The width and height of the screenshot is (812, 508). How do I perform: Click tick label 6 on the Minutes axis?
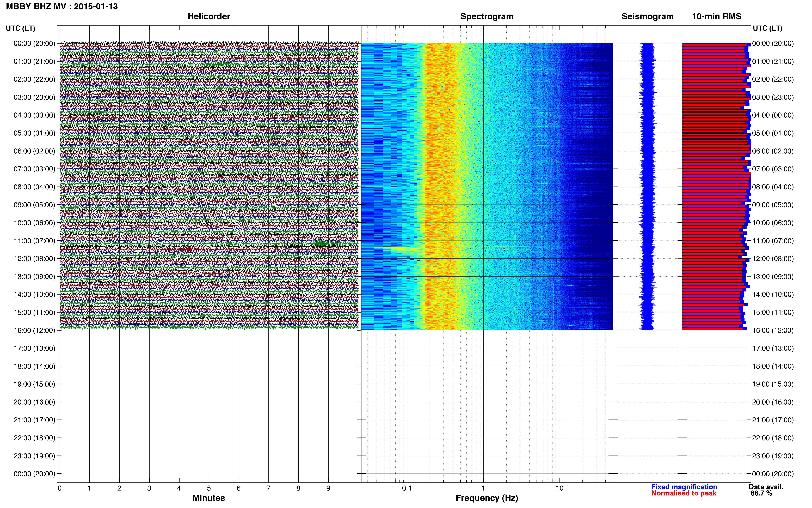pos(239,488)
